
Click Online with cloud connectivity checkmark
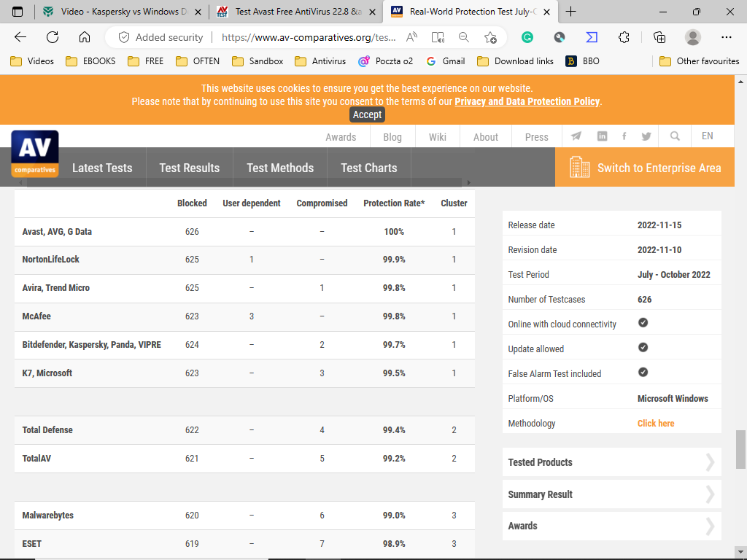(643, 323)
